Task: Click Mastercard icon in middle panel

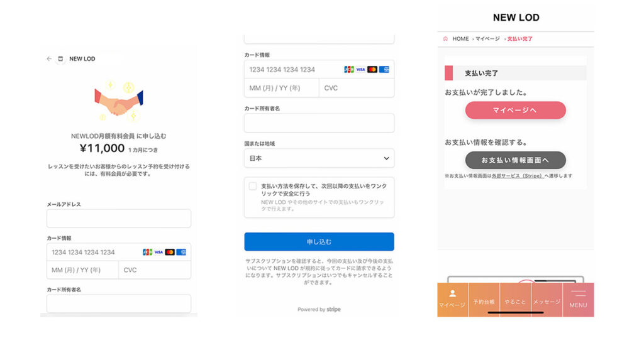Action: coord(372,69)
